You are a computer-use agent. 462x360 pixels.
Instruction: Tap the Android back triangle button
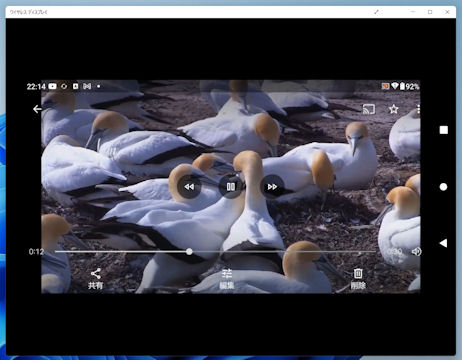443,243
